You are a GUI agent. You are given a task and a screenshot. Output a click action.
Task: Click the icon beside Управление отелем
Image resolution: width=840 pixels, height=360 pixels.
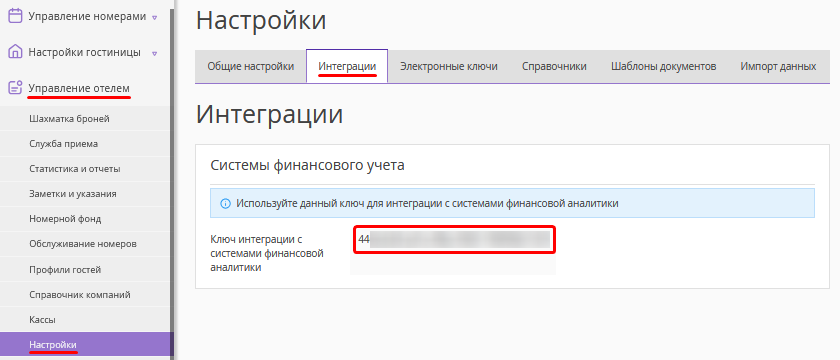pyautogui.click(x=16, y=87)
